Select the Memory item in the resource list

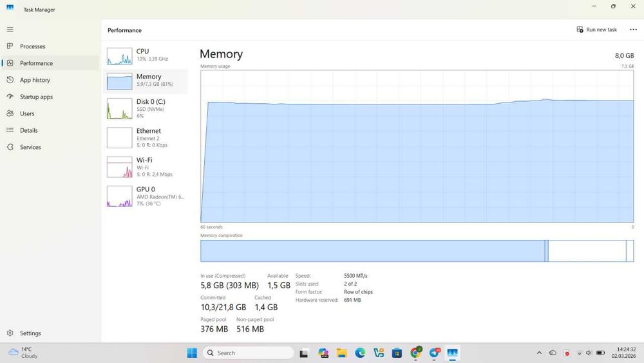(146, 81)
